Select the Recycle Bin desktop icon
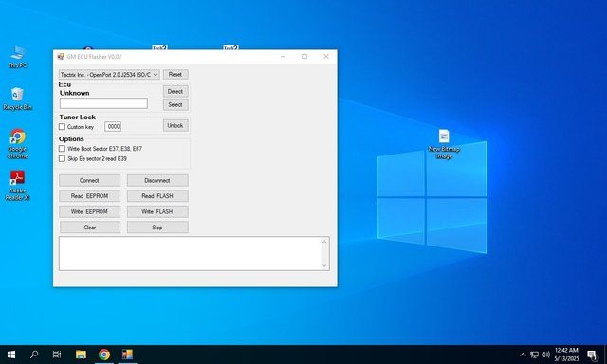The image size is (607, 364). click(17, 99)
